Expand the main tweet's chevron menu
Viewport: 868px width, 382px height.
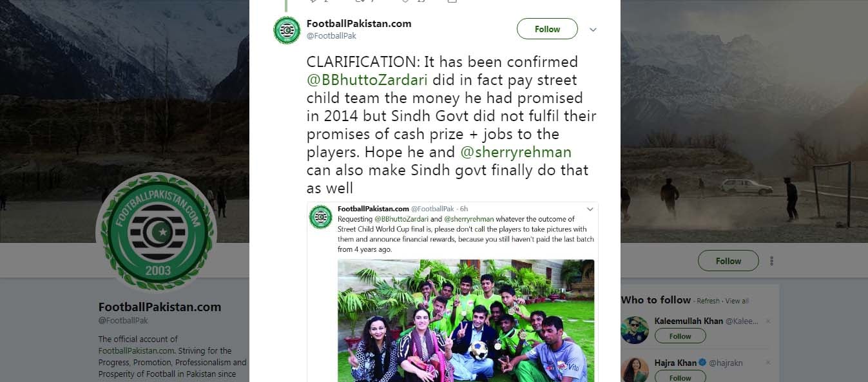[593, 30]
